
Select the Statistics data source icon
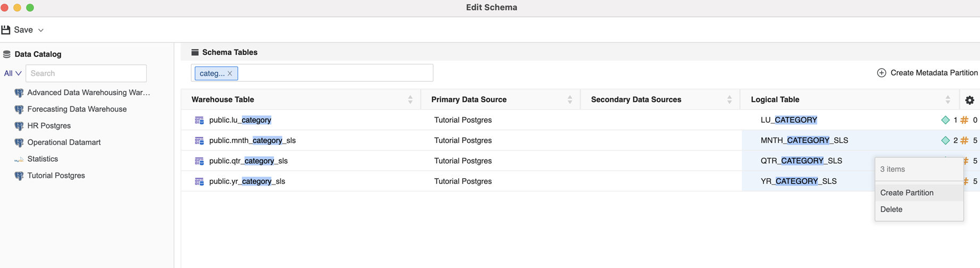(x=19, y=159)
